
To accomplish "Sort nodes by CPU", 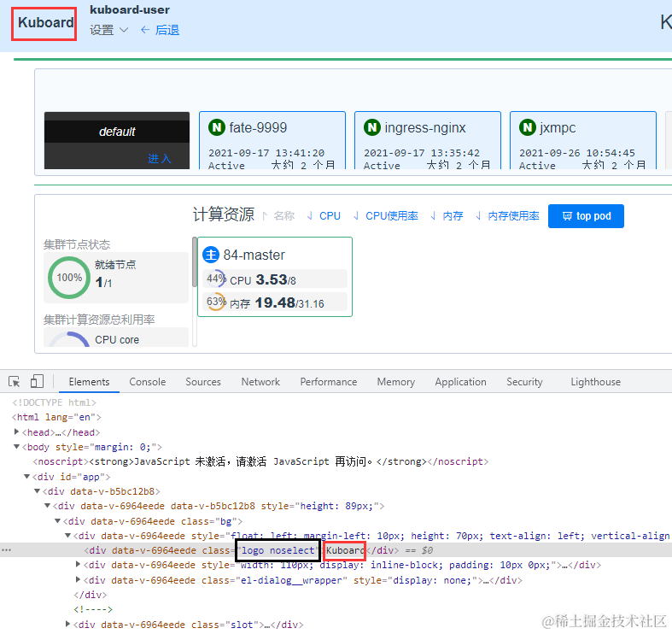I will tap(324, 216).
